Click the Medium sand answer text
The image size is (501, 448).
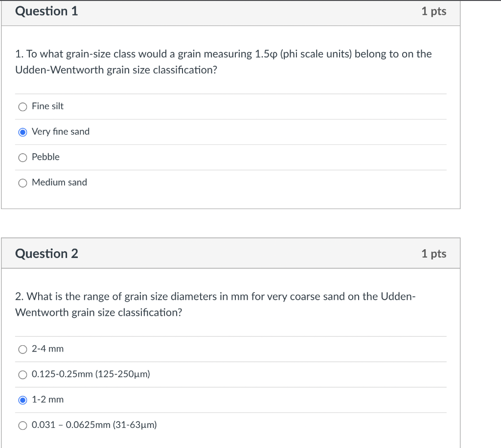click(x=59, y=182)
